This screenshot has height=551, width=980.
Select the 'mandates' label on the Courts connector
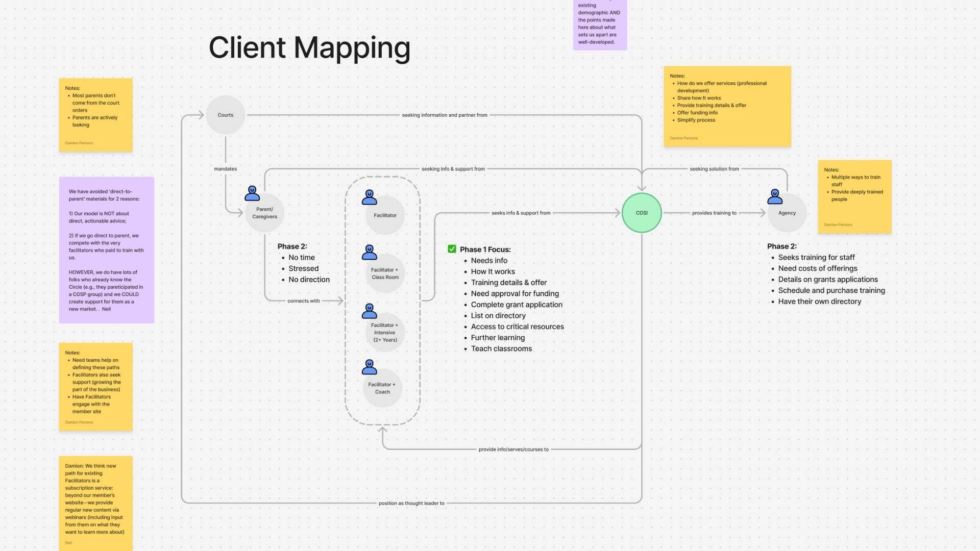pos(225,168)
